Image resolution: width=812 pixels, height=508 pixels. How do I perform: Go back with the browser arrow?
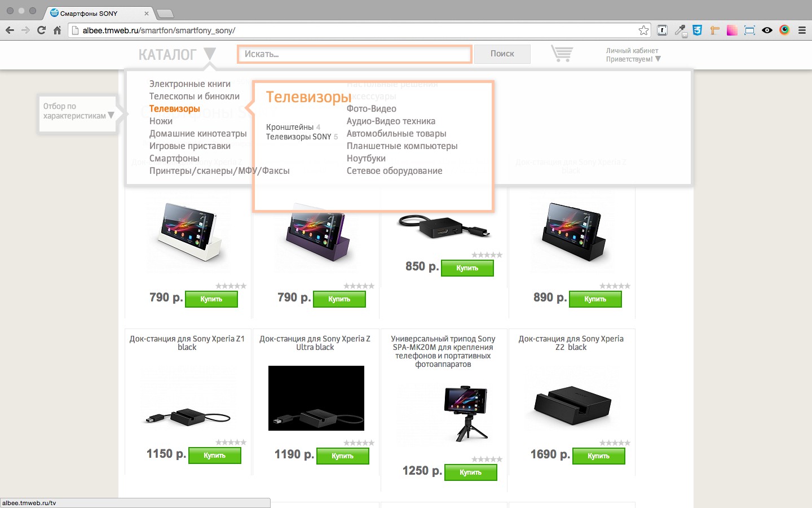click(x=10, y=30)
